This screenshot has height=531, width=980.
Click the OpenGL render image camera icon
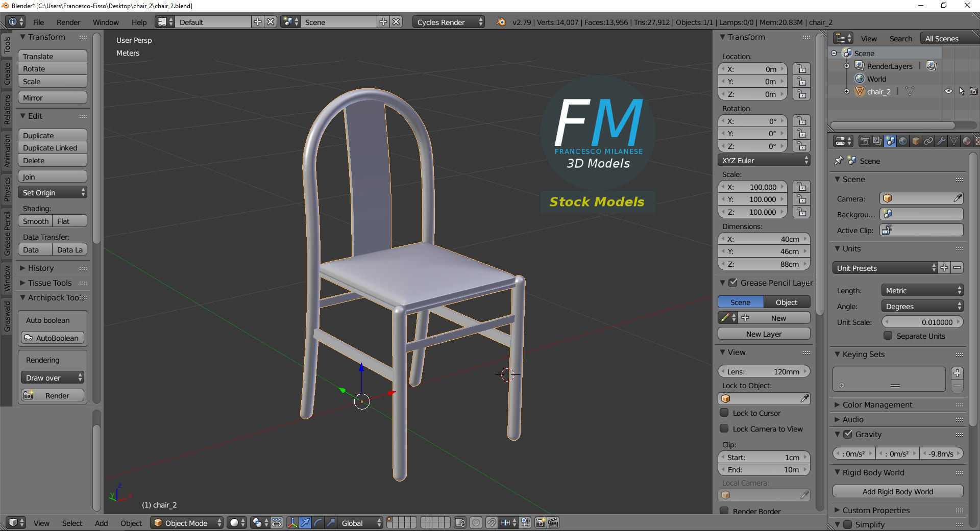tap(541, 523)
